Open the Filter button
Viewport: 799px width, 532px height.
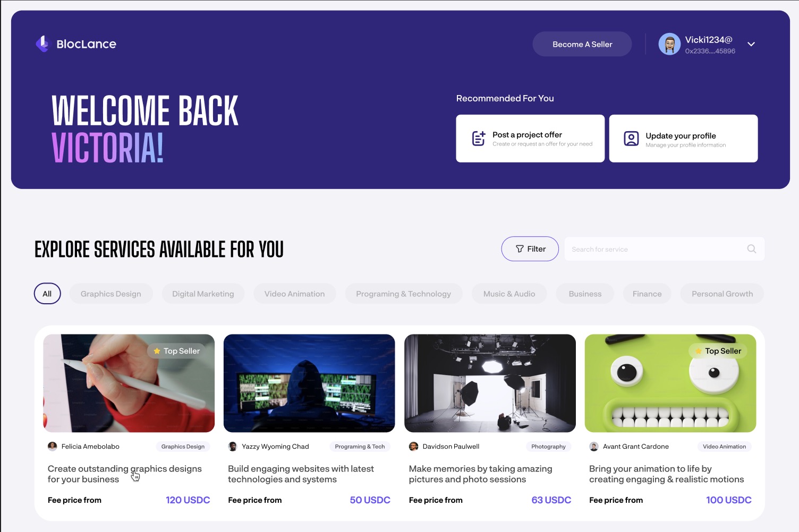click(530, 249)
